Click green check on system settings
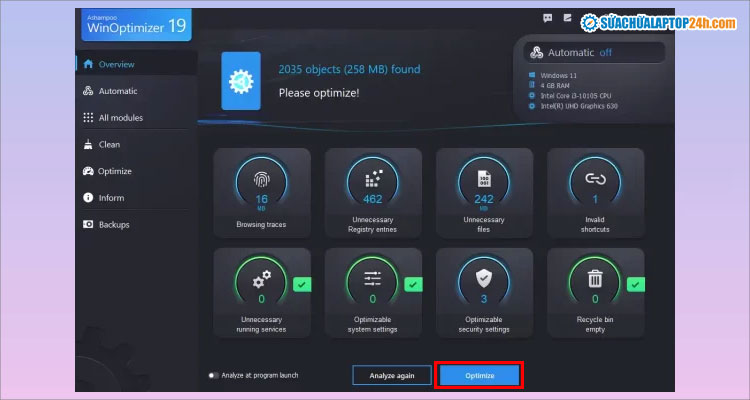 413,285
